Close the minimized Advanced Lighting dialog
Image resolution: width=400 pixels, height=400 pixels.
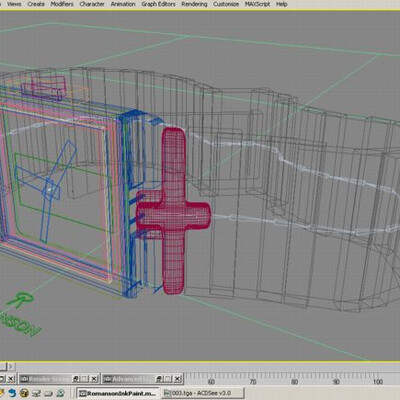coord(178,379)
